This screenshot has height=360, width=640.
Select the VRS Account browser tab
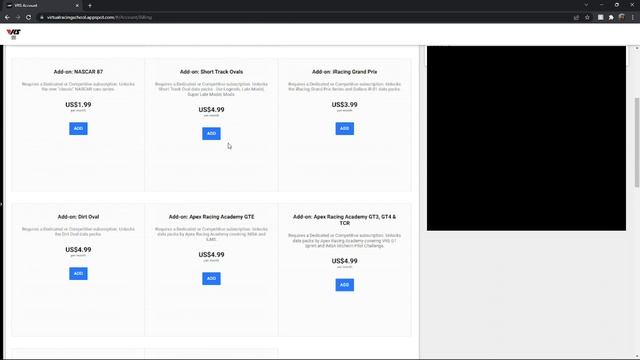coord(42,6)
